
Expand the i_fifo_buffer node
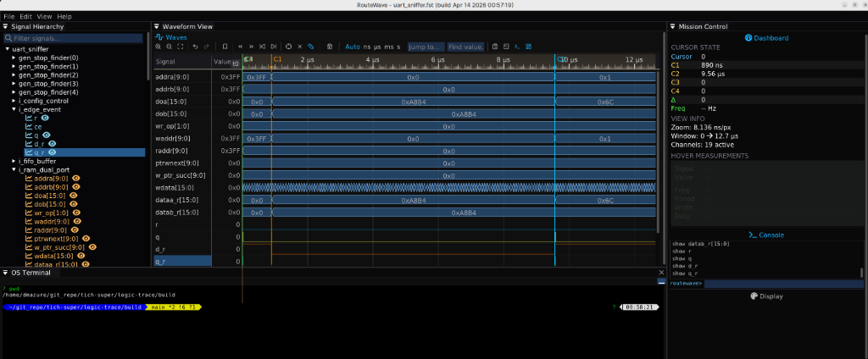14,161
